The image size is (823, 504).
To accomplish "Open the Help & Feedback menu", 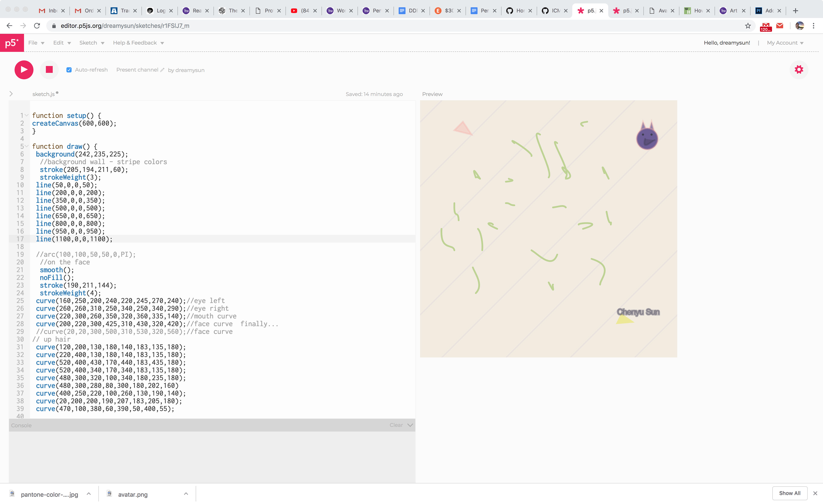I will (138, 43).
